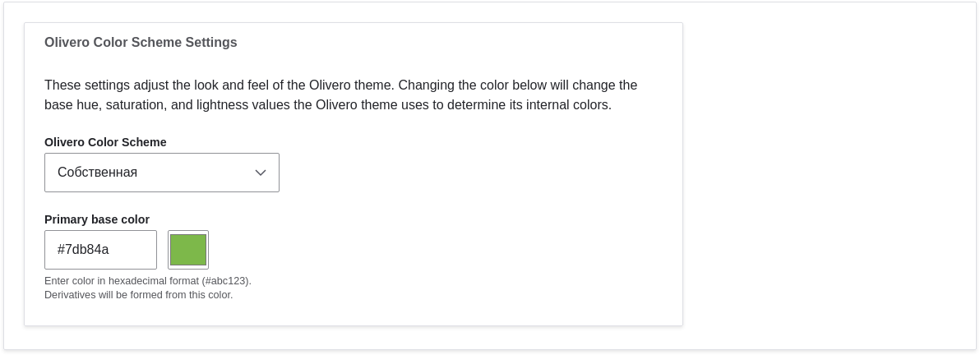Open the green color picker swatch
Screen dimensions: 980x355
tap(188, 250)
